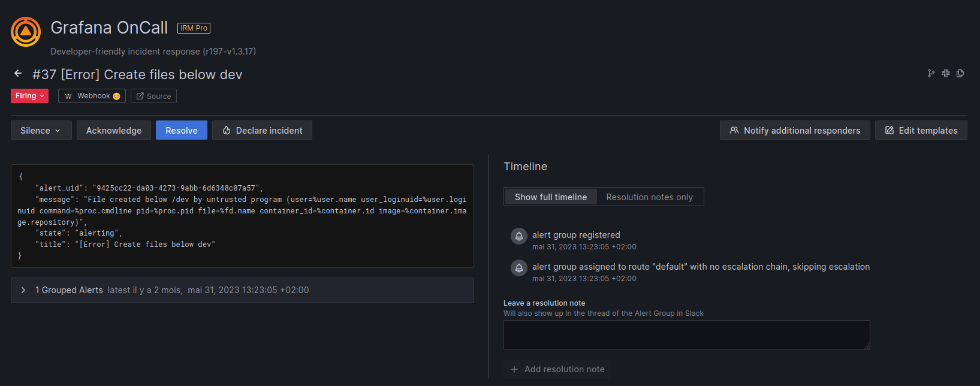Click the Slack icon at top right
This screenshot has height=386, width=980.
click(946, 73)
